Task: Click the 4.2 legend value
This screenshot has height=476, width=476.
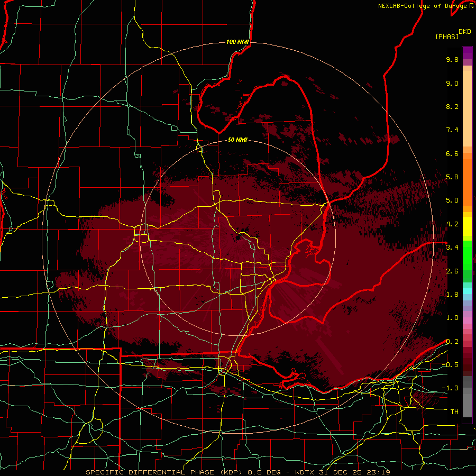Action: pos(452,224)
